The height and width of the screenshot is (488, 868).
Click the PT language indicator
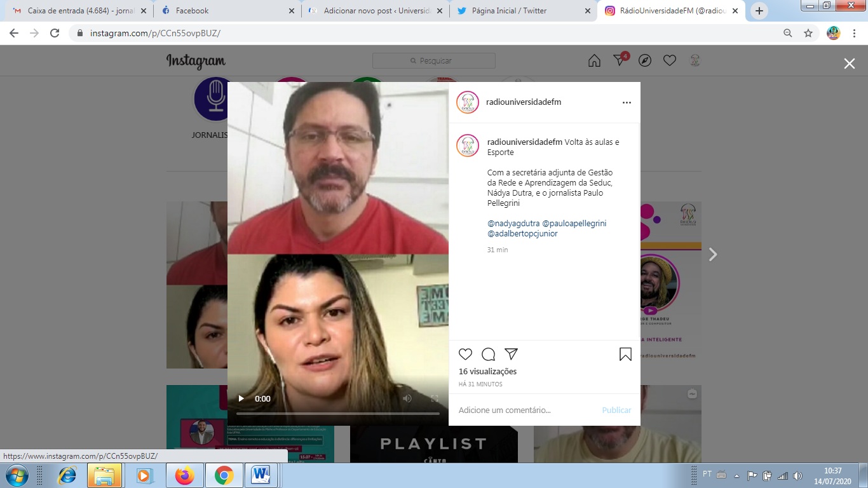tap(707, 474)
